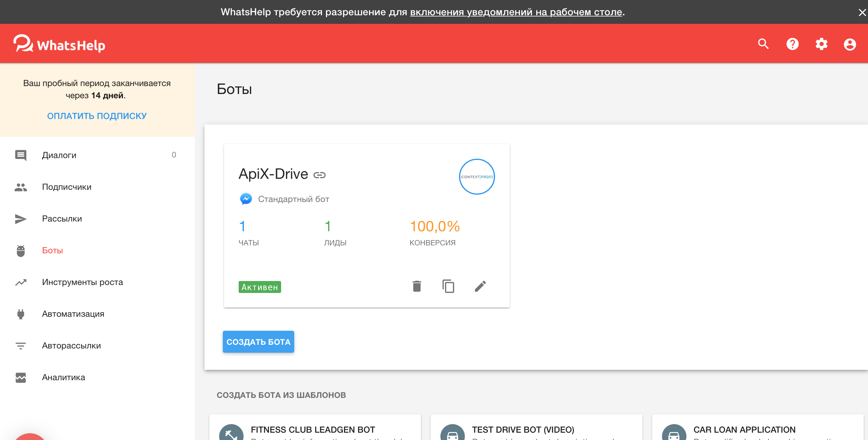Duplicate the ApiX-Drive bot with copy icon
The height and width of the screenshot is (440, 868).
(x=448, y=287)
